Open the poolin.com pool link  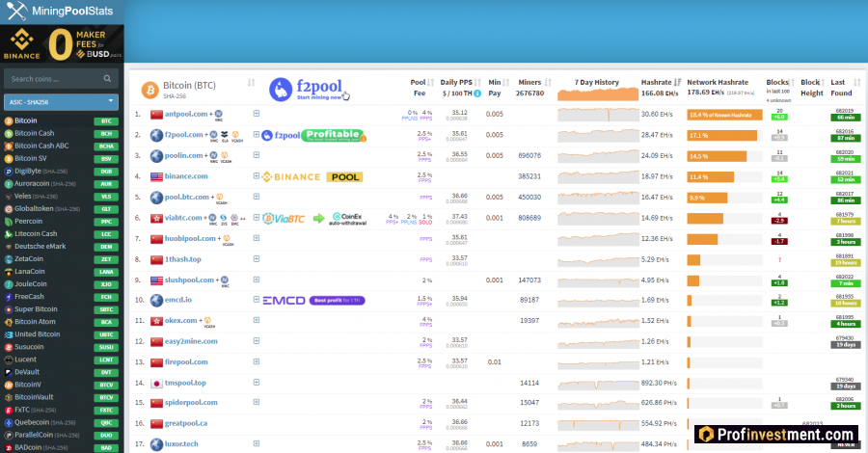184,155
